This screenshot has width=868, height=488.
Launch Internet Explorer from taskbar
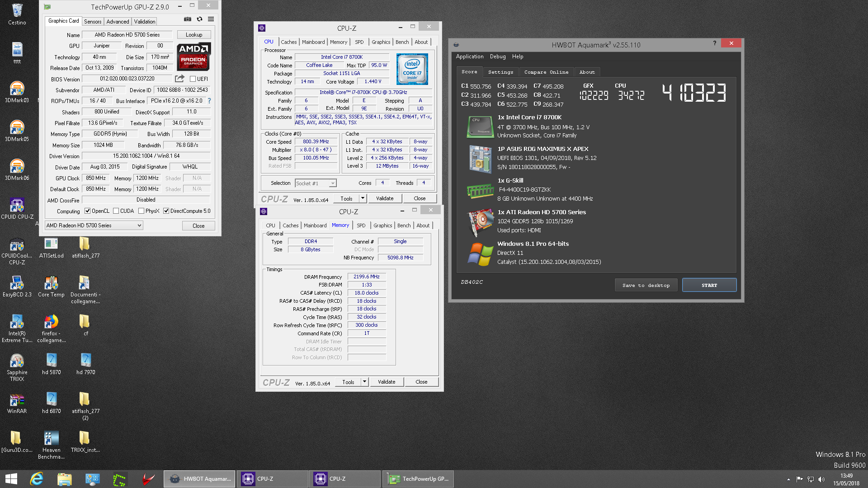[37, 479]
